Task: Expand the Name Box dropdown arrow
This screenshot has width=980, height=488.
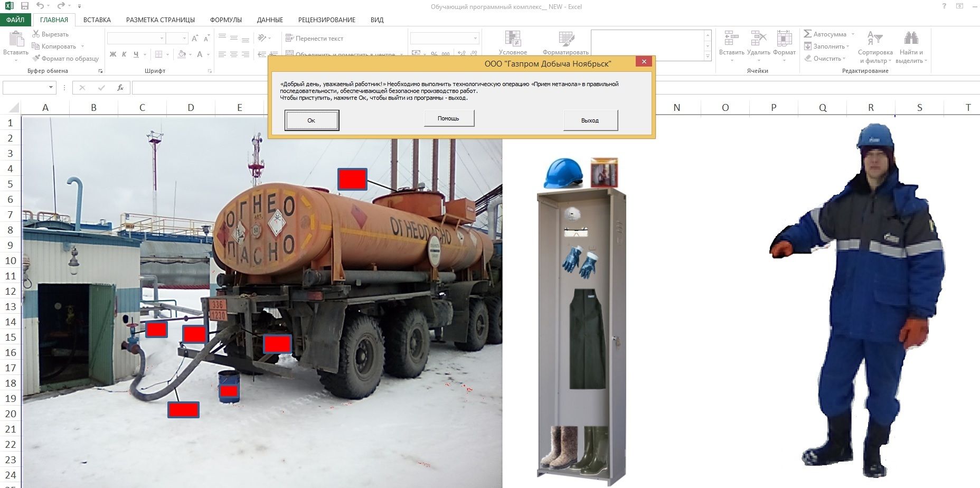Action: pos(51,87)
